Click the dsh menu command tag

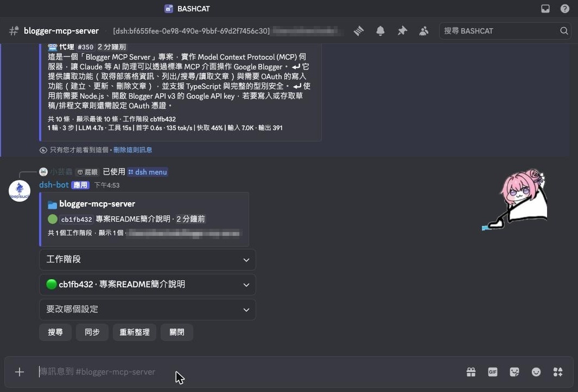click(x=148, y=172)
